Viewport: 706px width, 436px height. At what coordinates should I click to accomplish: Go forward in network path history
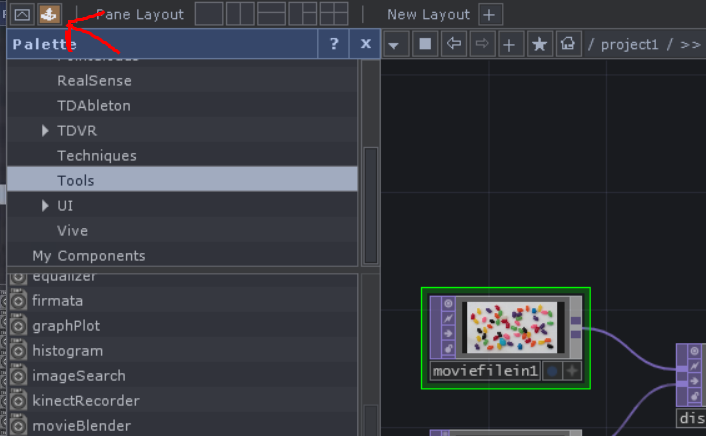[x=482, y=44]
